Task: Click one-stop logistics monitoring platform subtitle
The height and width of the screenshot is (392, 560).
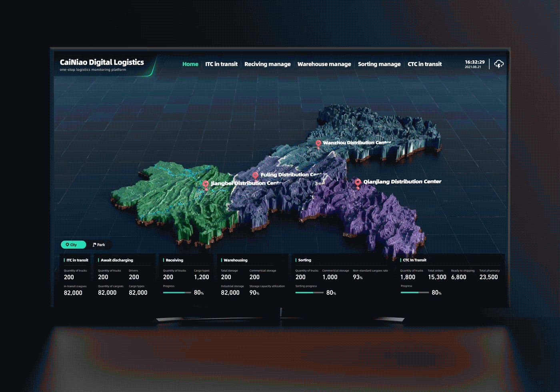Action: [x=93, y=70]
